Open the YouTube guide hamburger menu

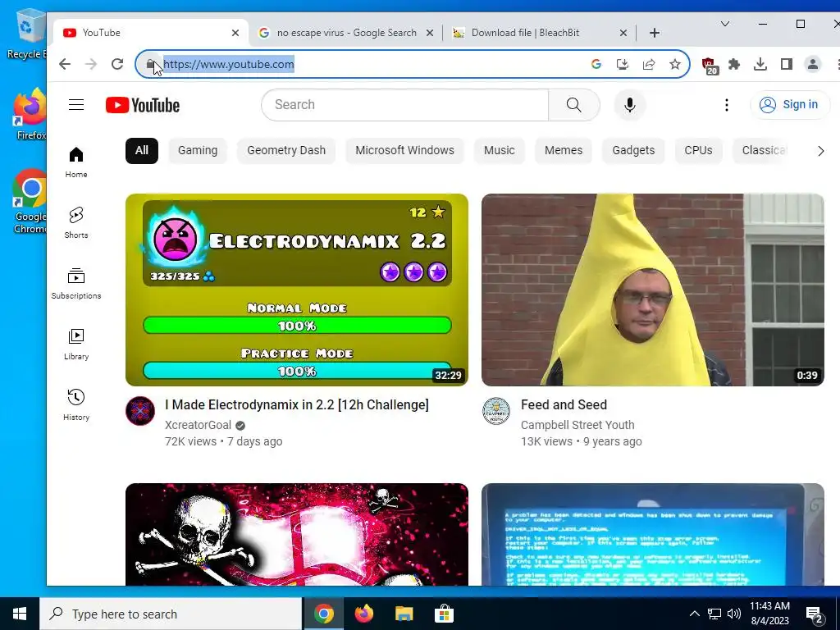point(76,104)
